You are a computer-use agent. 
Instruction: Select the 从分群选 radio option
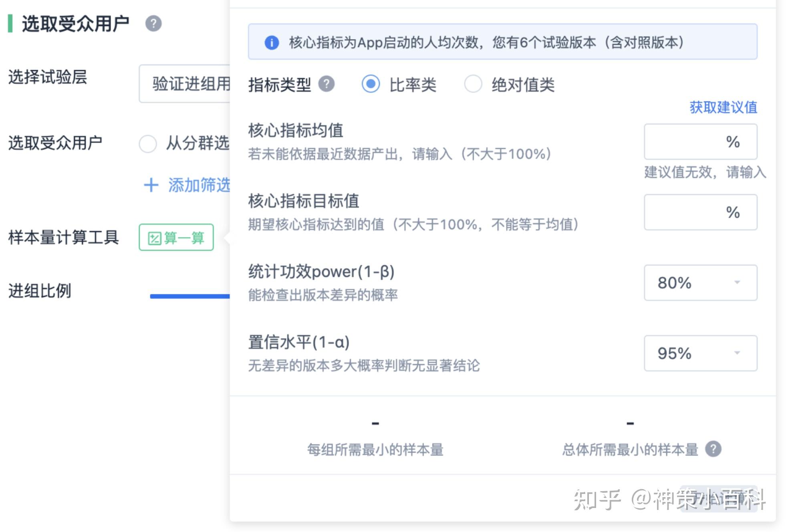(x=148, y=144)
